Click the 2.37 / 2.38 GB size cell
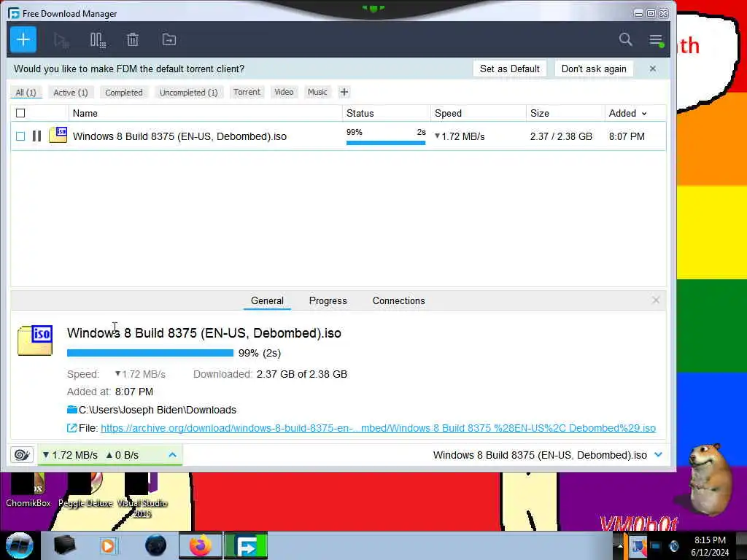 point(561,136)
